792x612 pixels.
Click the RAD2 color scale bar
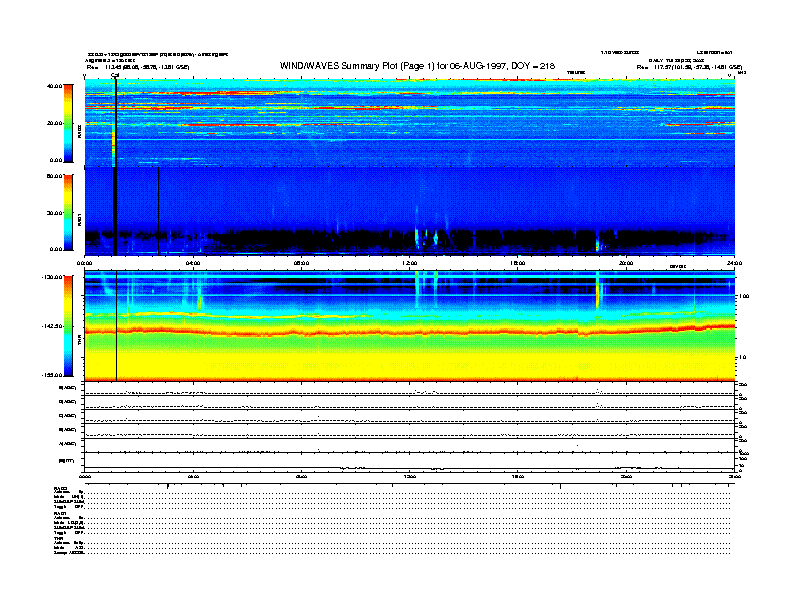click(x=68, y=124)
